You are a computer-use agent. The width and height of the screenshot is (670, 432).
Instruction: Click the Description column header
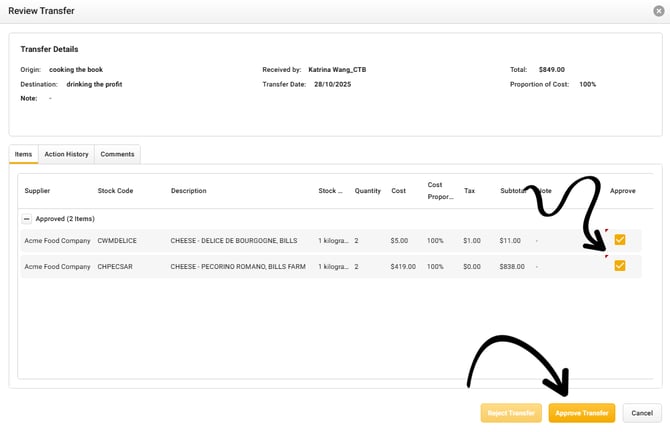click(188, 191)
